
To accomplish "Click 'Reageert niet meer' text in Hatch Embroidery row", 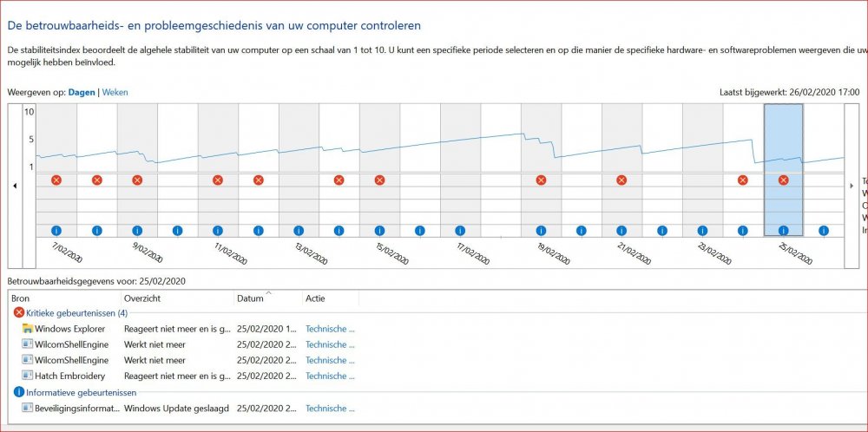I will pos(177,376).
